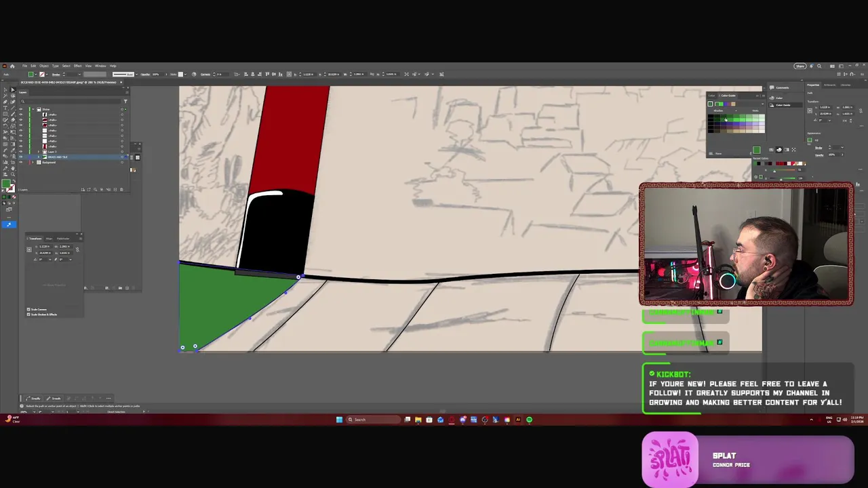Flip vertically in Properties panel
The height and width of the screenshot is (488, 868).
[850, 121]
